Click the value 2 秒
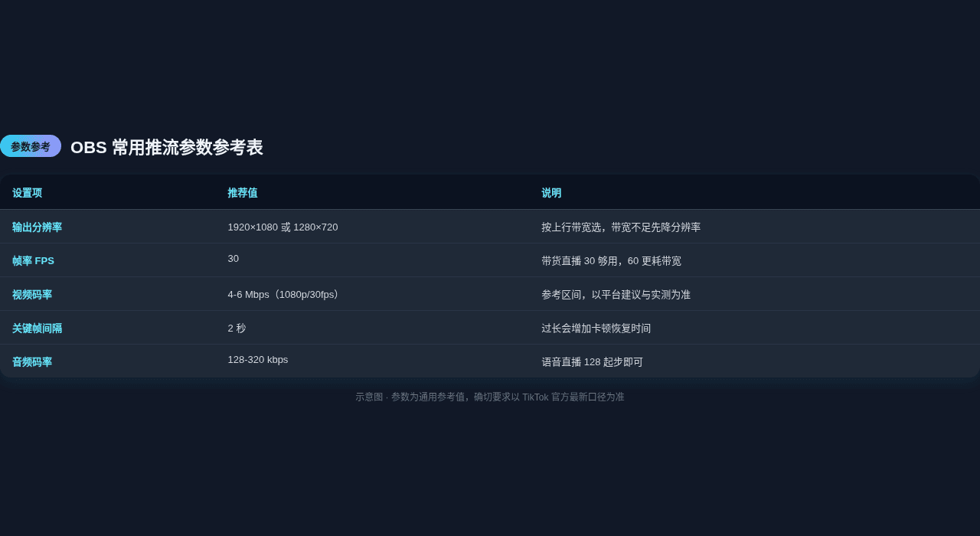This screenshot has height=536, width=980. coord(237,328)
